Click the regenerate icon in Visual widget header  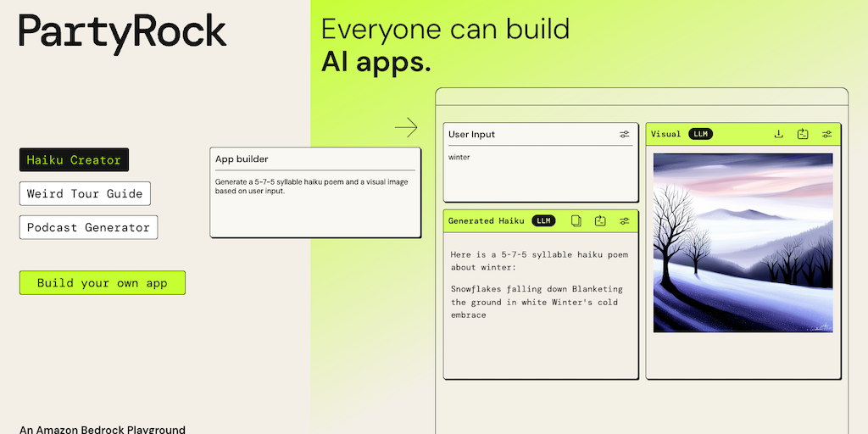pos(803,134)
